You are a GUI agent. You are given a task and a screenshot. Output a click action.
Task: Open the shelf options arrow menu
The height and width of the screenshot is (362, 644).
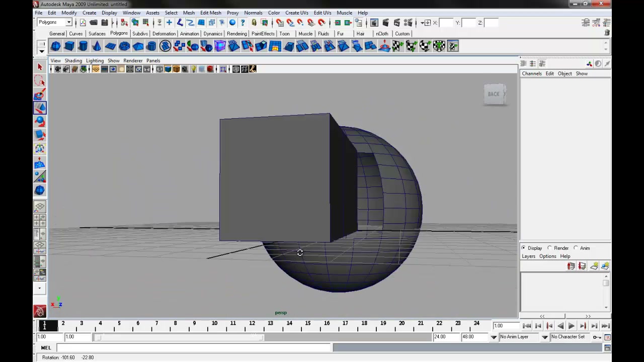click(42, 51)
